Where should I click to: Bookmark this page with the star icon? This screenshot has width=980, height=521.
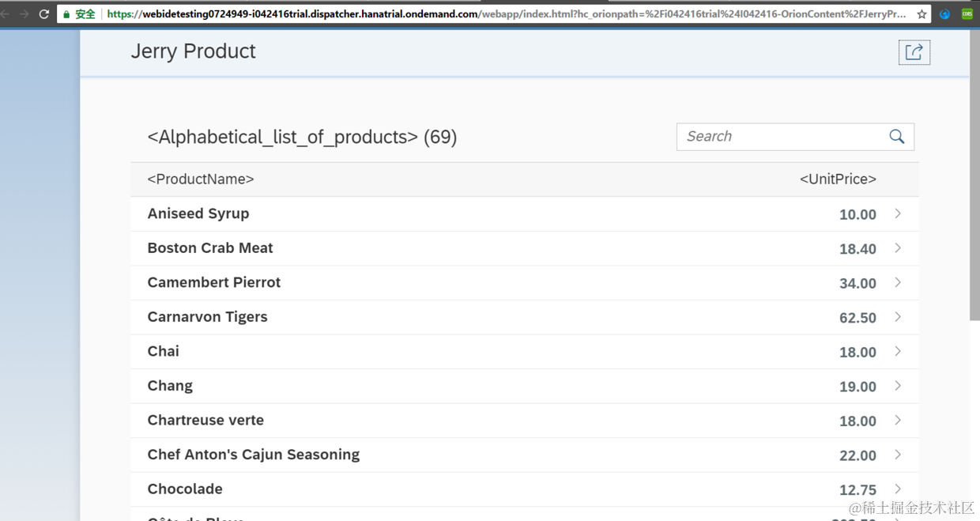(922, 14)
